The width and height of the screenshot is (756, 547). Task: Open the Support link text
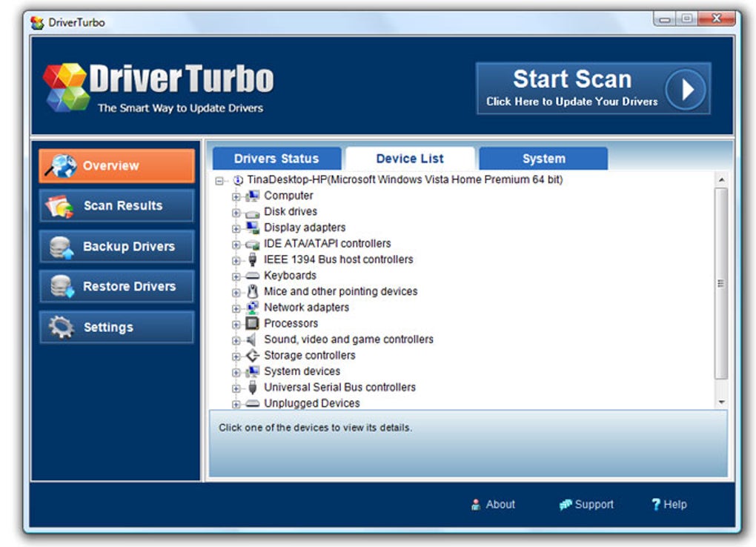[594, 505]
